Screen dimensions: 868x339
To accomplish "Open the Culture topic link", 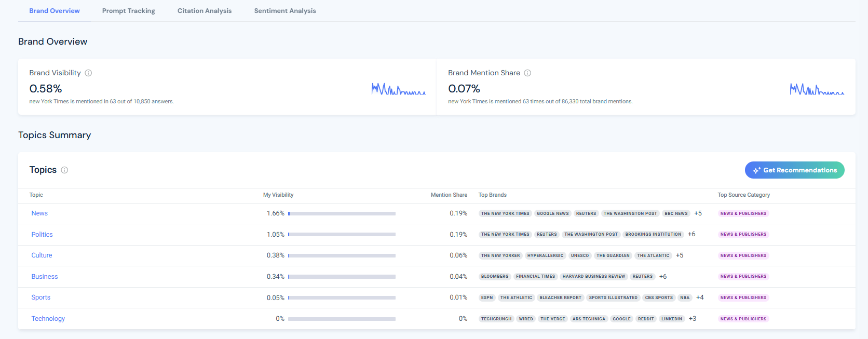I will click(x=42, y=255).
